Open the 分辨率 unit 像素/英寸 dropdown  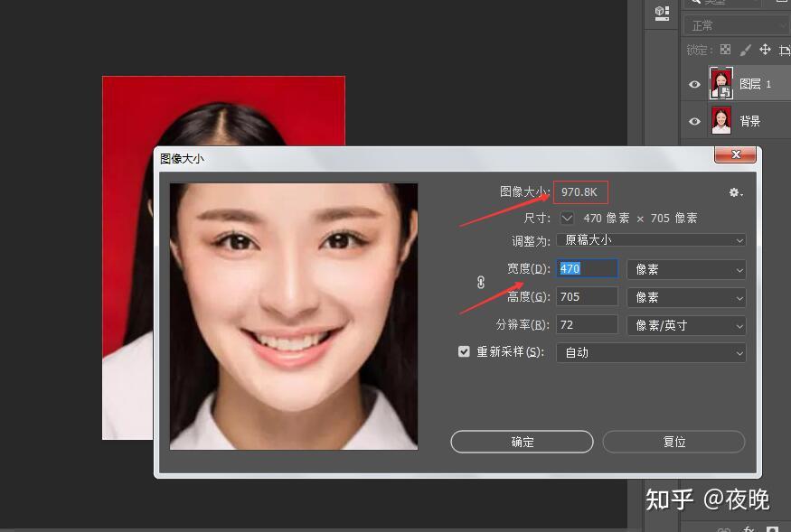[x=686, y=325]
